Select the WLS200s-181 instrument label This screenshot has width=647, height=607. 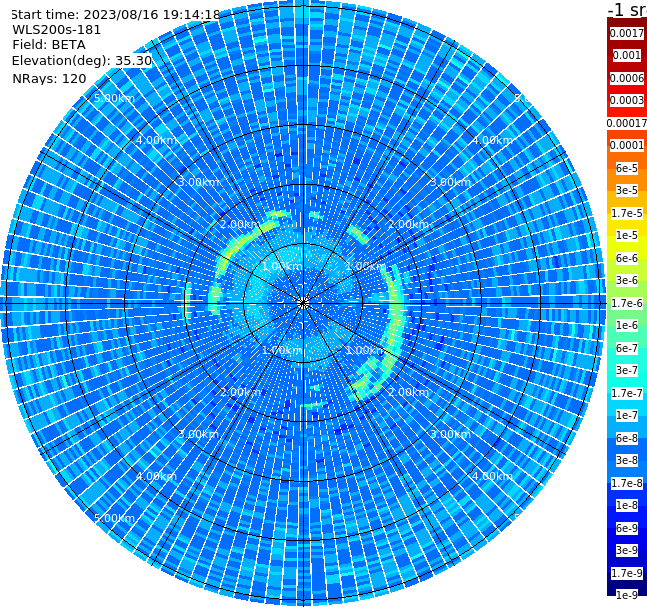pyautogui.click(x=57, y=30)
